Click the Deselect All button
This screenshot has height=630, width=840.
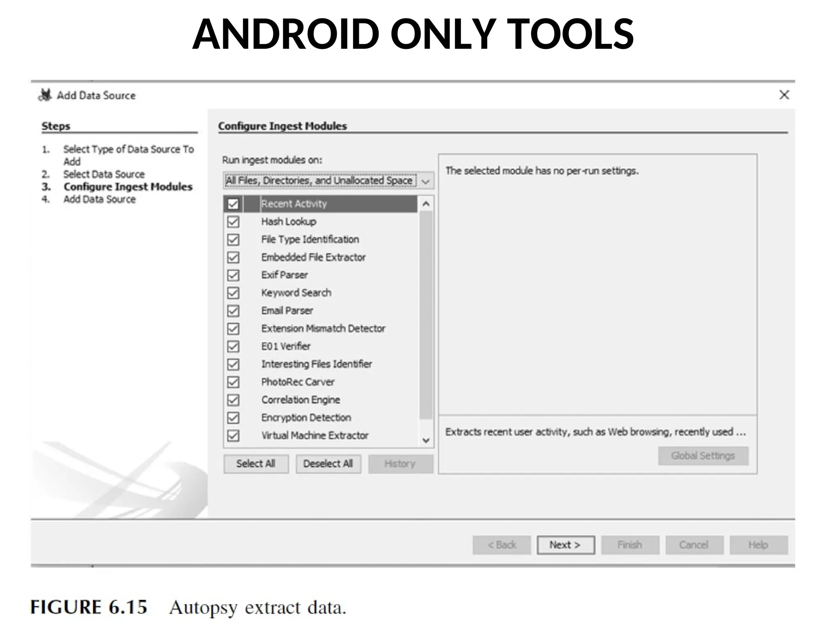coord(328,464)
